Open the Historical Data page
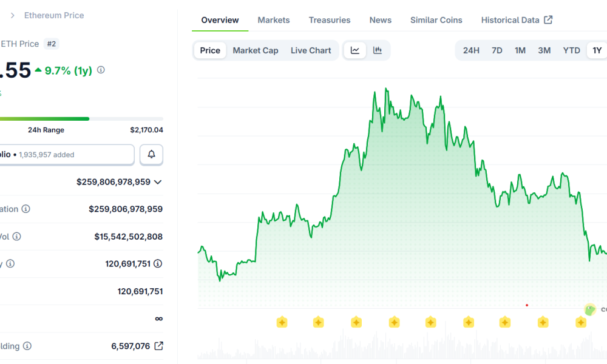The image size is (607, 364). (512, 20)
